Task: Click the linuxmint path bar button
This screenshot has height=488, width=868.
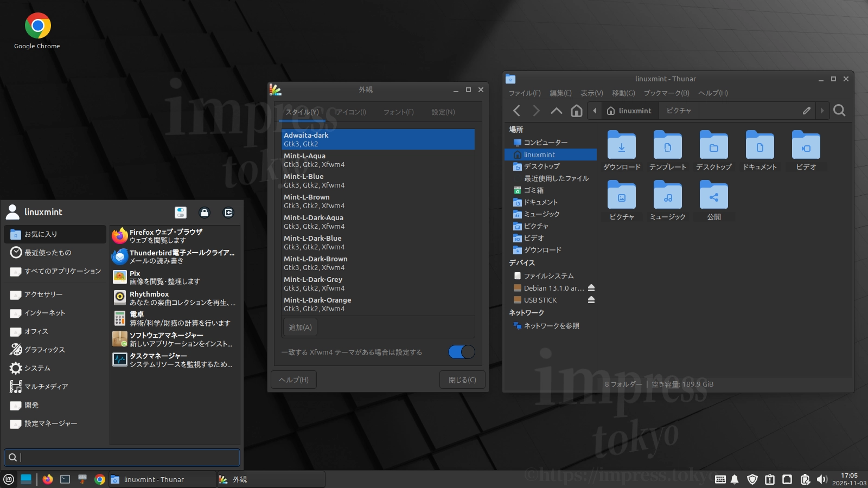Action: 629,111
